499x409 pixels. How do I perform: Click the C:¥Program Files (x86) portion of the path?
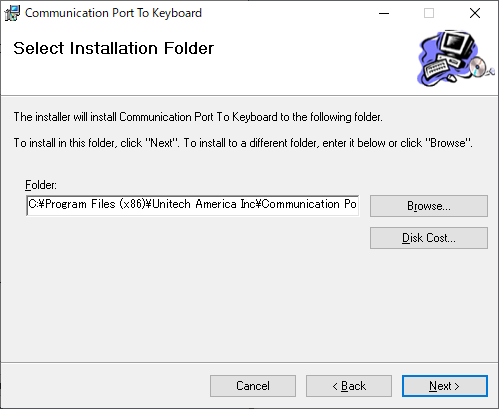click(x=87, y=204)
